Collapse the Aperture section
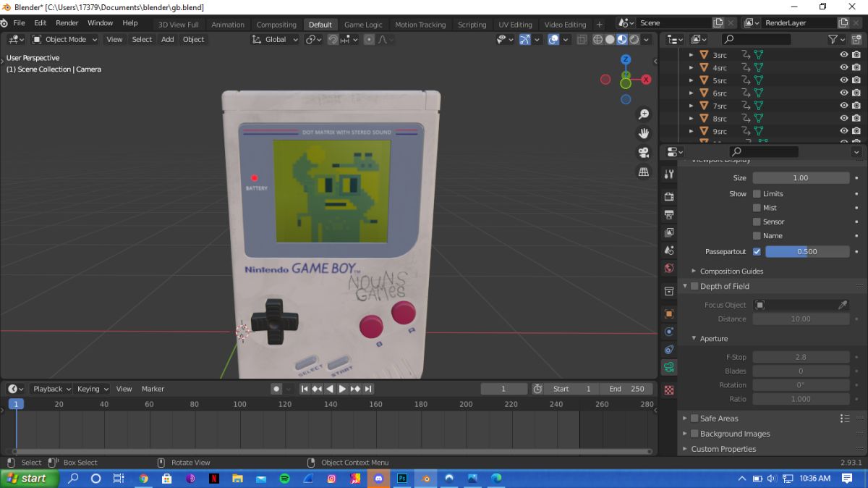The image size is (868, 488). pos(694,339)
